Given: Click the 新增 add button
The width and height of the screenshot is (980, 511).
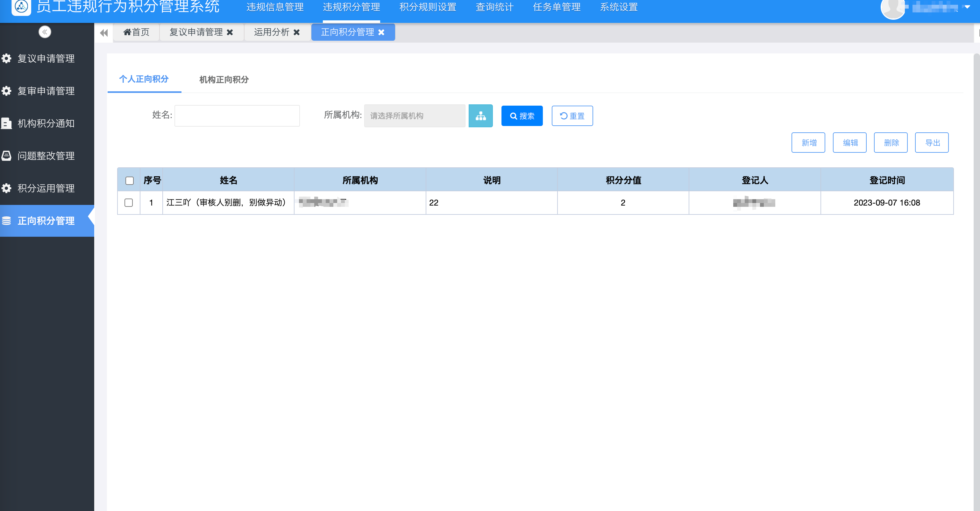Looking at the screenshot, I should click(808, 143).
